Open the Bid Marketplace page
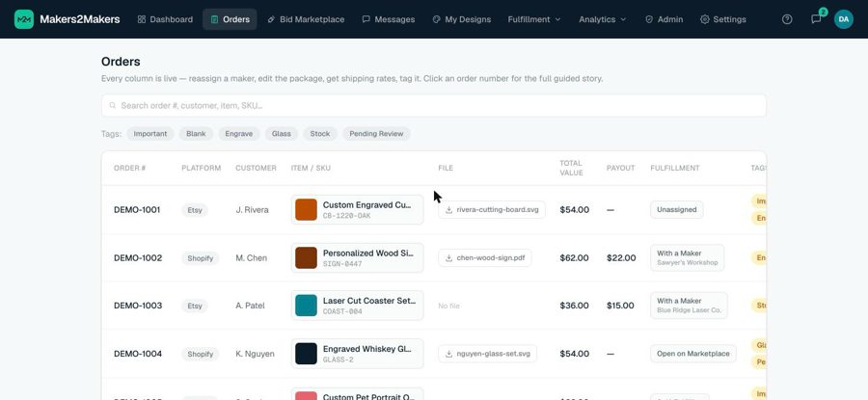The width and height of the screenshot is (868, 400). (x=306, y=19)
